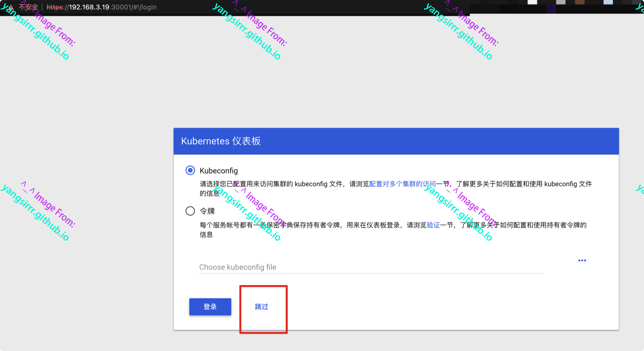
Task: Click the three-dots kubeconfig file browse icon
Action: [x=582, y=260]
